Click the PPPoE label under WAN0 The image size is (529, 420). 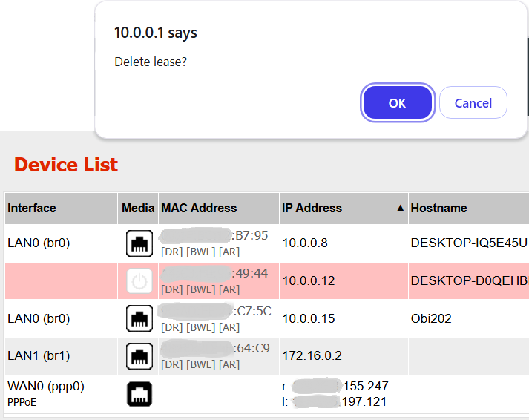(x=22, y=402)
